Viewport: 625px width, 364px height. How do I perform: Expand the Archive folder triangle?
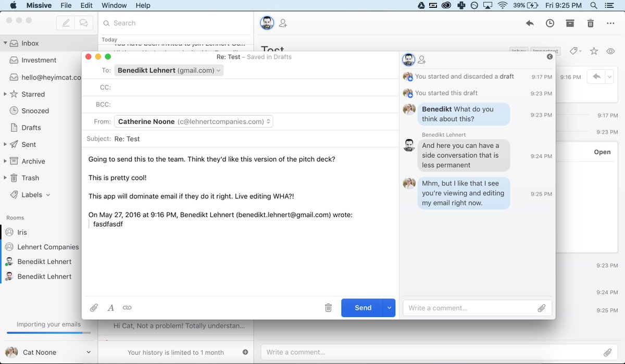click(x=5, y=161)
